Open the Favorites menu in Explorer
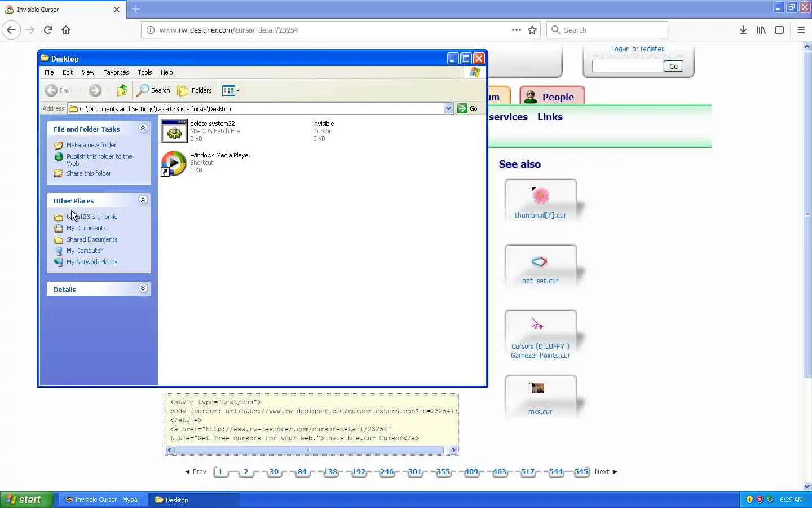Viewport: 812px width, 508px height. click(x=116, y=72)
